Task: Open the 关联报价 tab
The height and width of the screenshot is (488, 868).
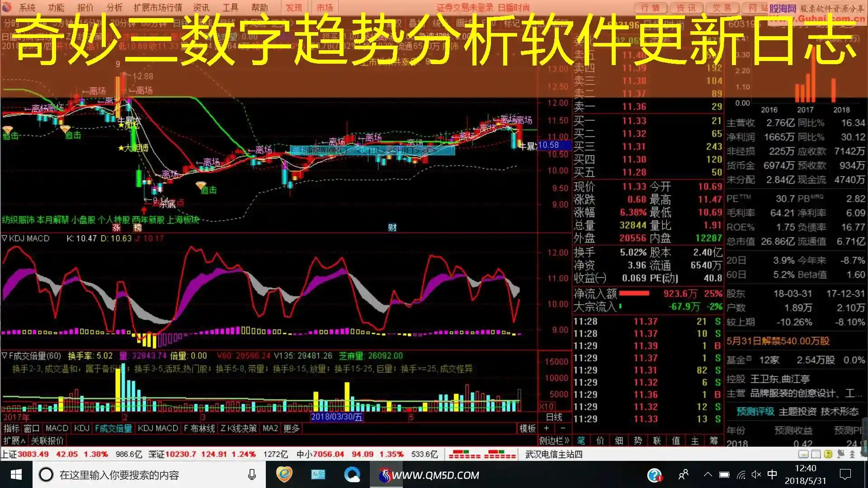Action: pos(47,440)
